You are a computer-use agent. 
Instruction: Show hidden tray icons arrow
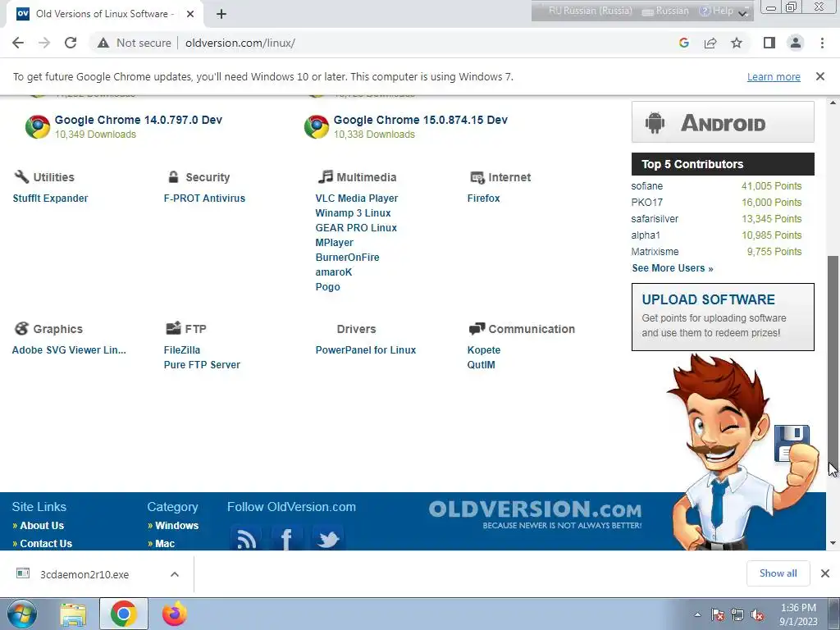697,614
